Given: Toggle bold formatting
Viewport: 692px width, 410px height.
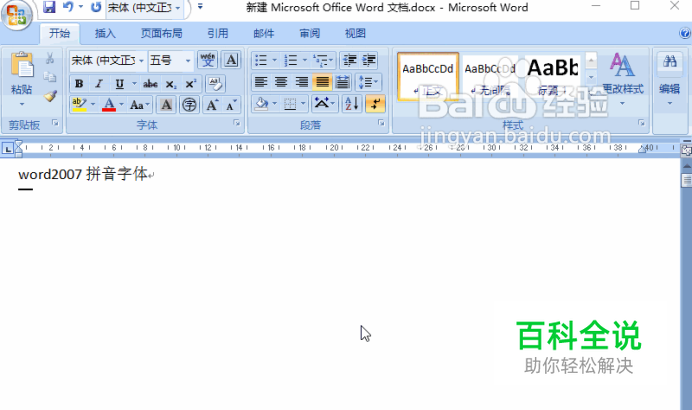Looking at the screenshot, I should tap(79, 83).
